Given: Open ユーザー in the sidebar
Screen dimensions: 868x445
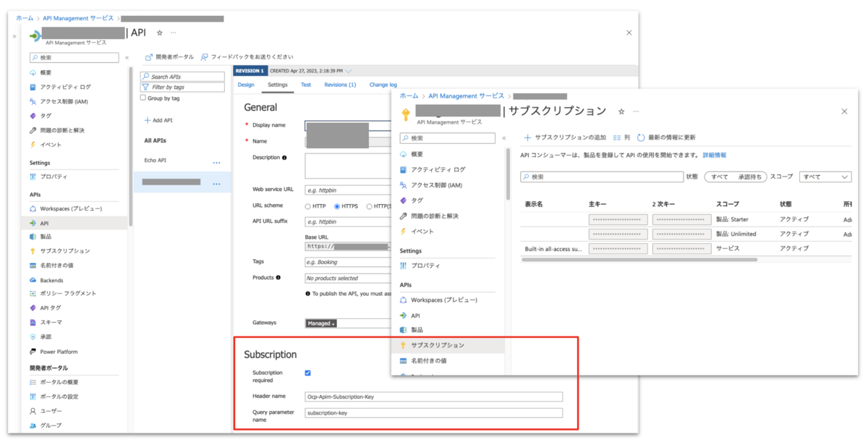Looking at the screenshot, I should (x=51, y=411).
